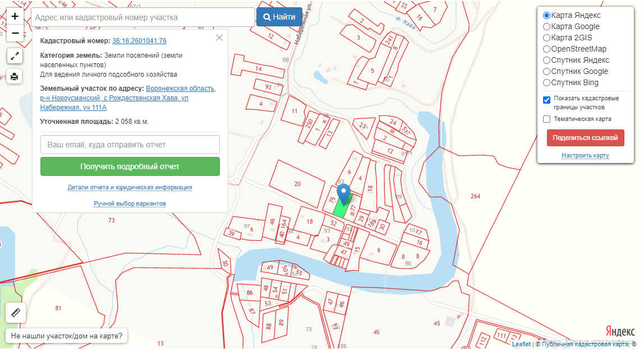Choose OpenStreetMap base layer

point(546,49)
